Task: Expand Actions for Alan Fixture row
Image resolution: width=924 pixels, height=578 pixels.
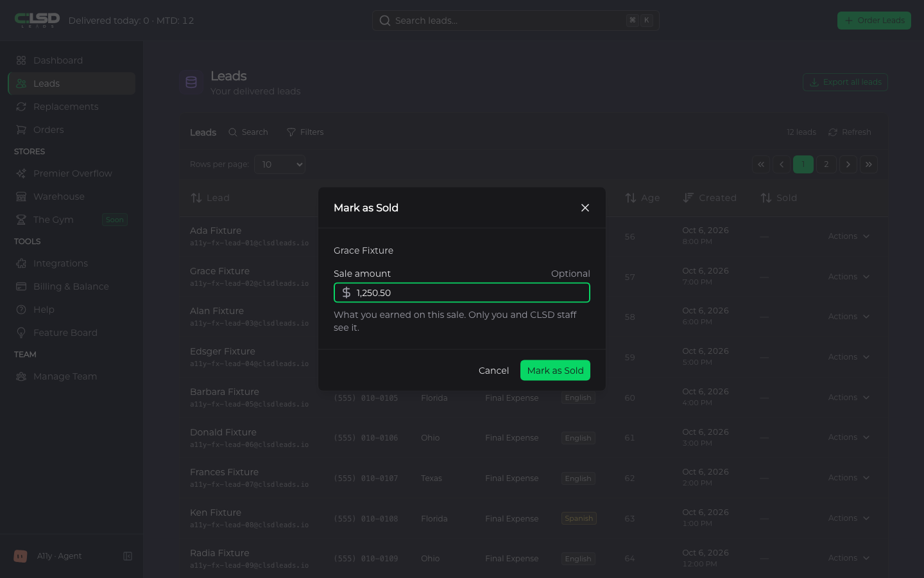Action: tap(849, 317)
